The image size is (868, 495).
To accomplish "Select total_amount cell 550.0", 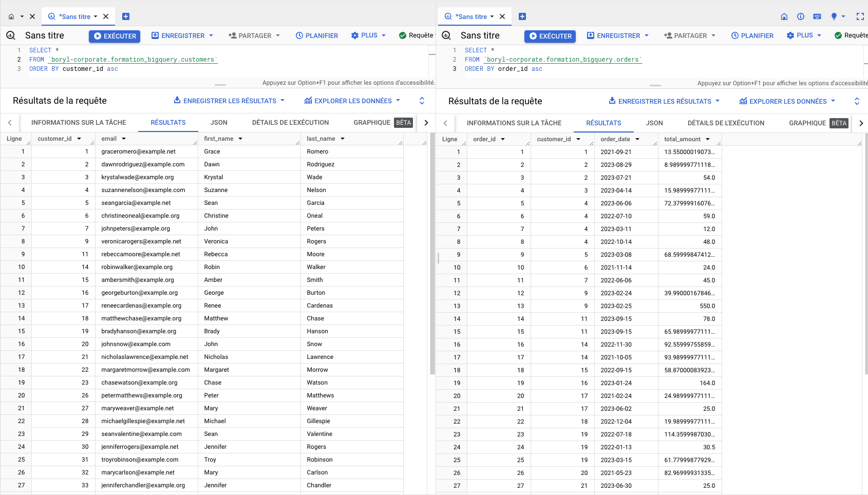I will [x=690, y=306].
